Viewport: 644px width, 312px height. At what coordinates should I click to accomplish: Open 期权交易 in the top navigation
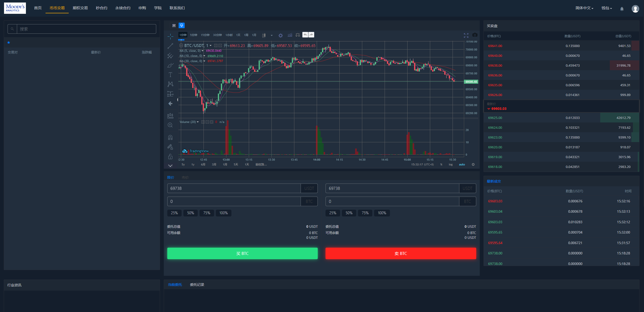pos(80,8)
